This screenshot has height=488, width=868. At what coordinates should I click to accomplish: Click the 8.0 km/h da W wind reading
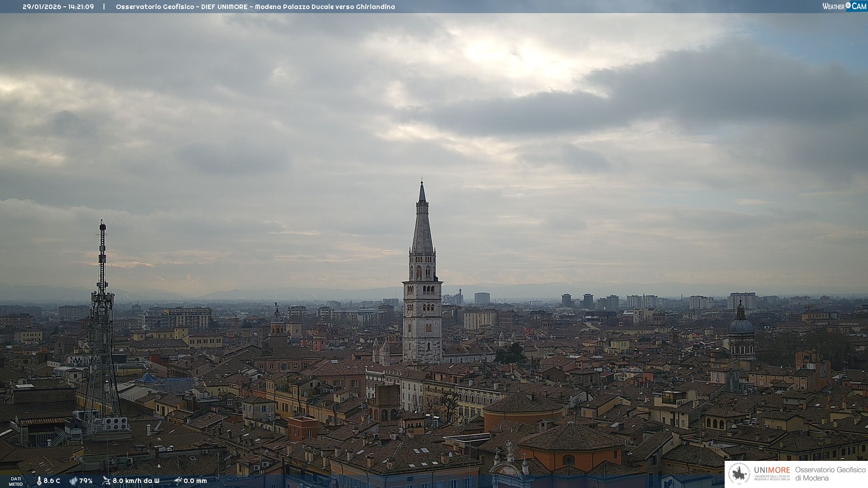(136, 481)
